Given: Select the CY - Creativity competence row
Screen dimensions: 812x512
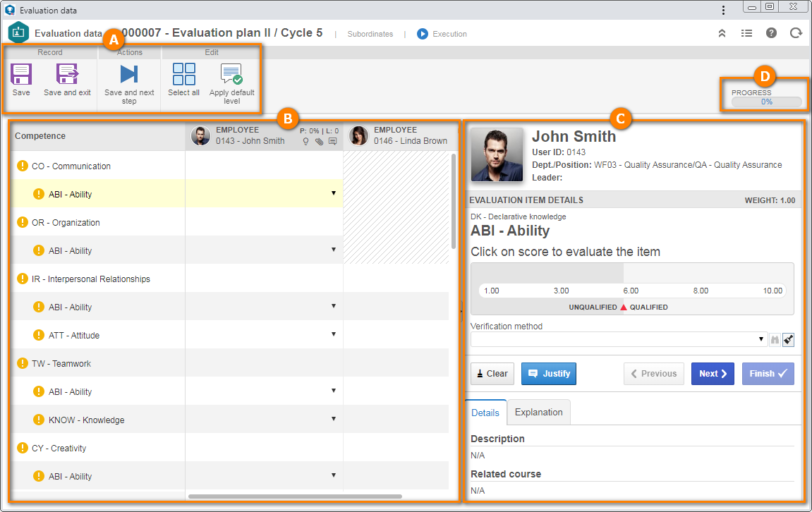Looking at the screenshot, I should (98, 448).
